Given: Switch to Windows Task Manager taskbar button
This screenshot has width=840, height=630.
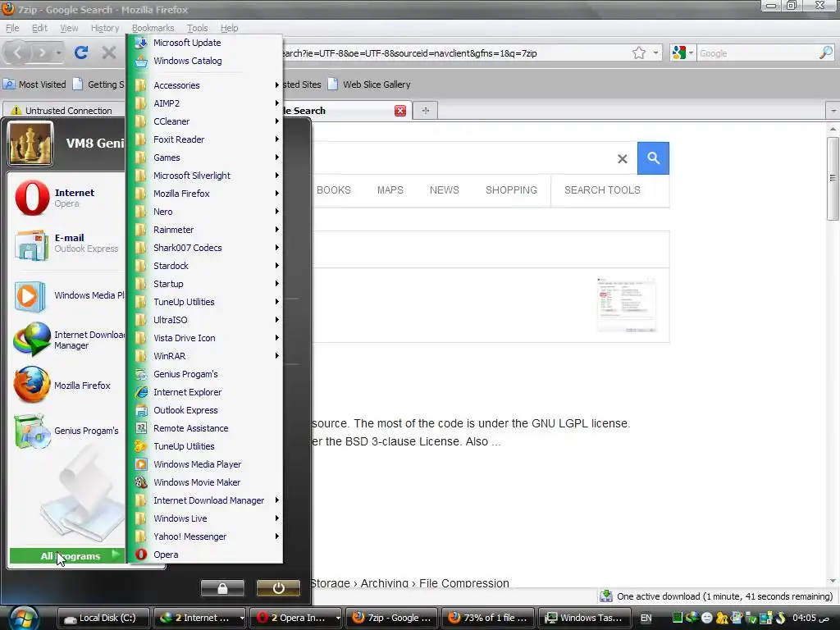Looking at the screenshot, I should point(584,618).
